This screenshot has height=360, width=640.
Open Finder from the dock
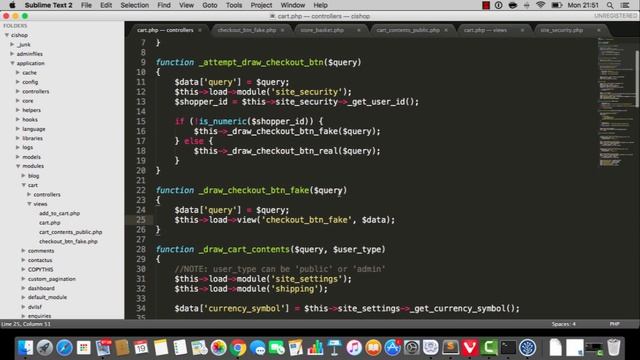click(25, 348)
